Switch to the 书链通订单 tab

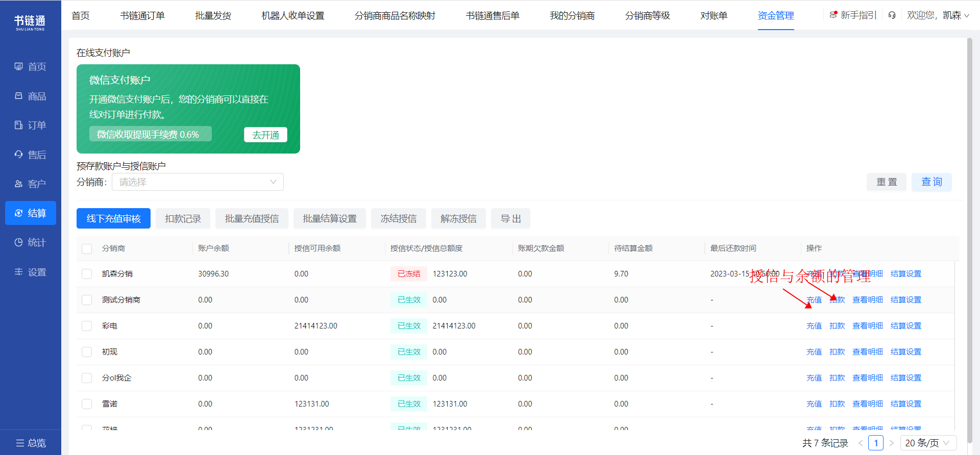coord(142,16)
